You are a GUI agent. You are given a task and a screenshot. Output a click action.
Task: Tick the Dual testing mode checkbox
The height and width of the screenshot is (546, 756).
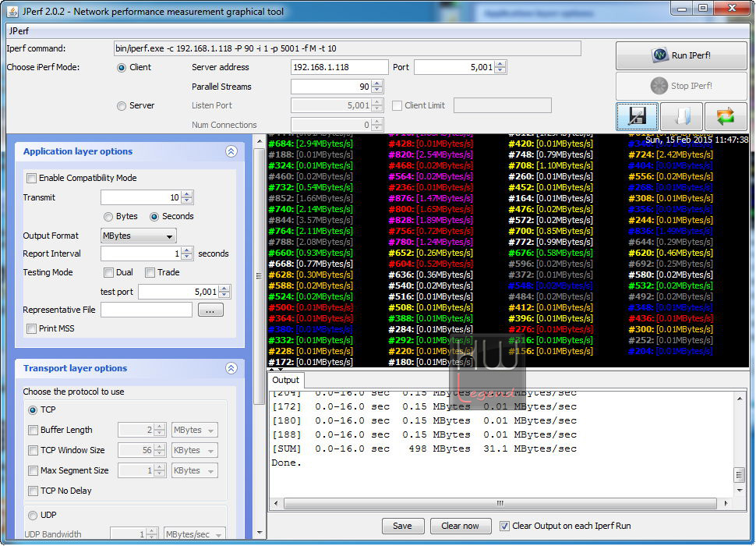click(x=108, y=272)
